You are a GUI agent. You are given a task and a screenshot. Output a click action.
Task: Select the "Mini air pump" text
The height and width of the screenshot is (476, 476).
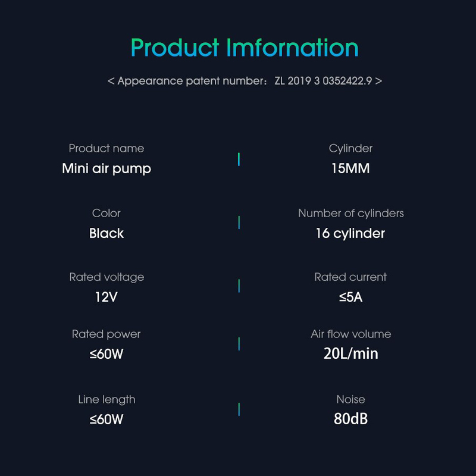pos(107,168)
